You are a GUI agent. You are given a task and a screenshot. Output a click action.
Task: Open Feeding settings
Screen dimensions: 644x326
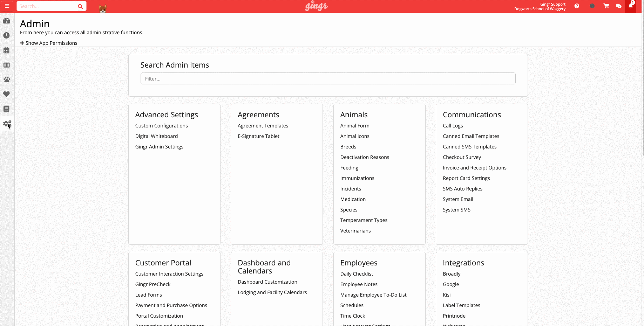coord(350,168)
